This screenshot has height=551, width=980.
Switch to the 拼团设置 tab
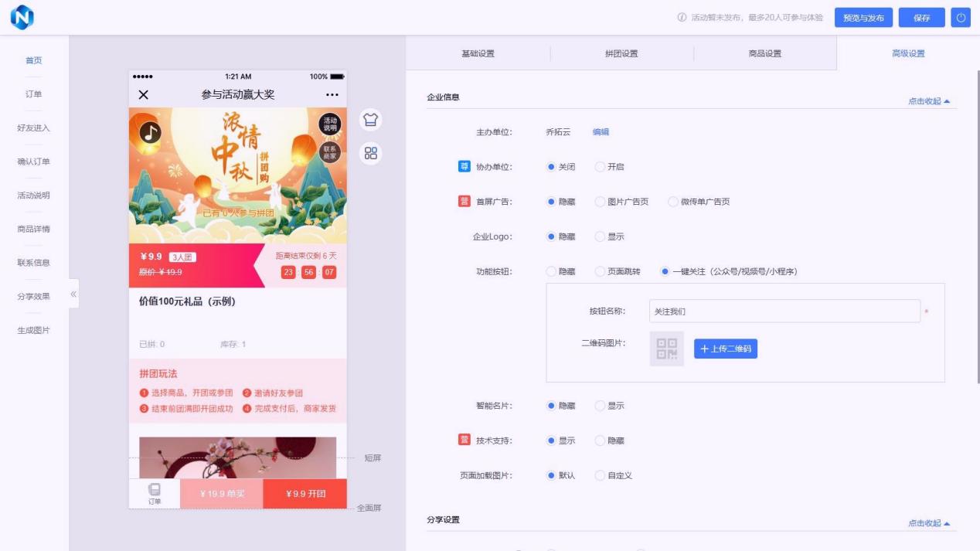coord(621,53)
